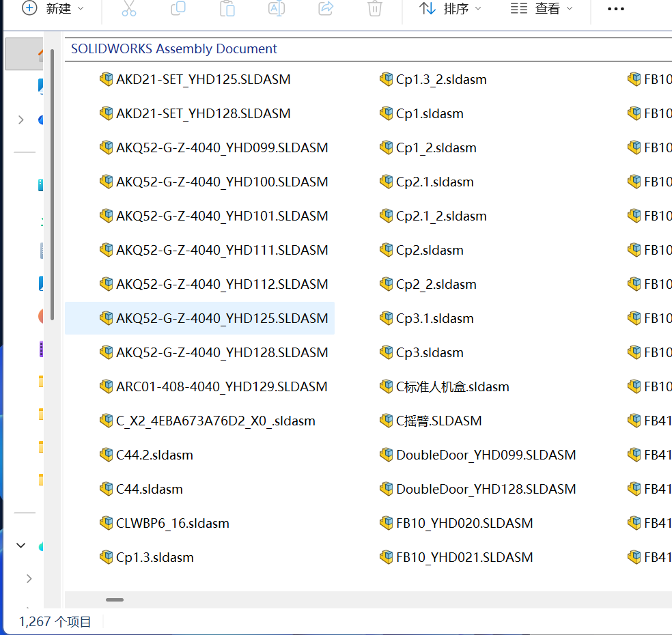Click the icon beside Cp2.1.sldasm
The width and height of the screenshot is (672, 635).
coord(386,182)
